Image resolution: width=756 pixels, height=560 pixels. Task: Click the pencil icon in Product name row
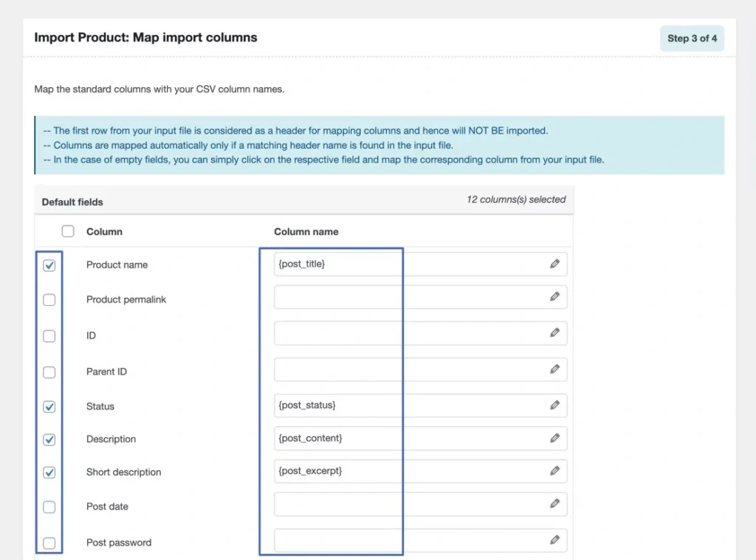(x=554, y=264)
